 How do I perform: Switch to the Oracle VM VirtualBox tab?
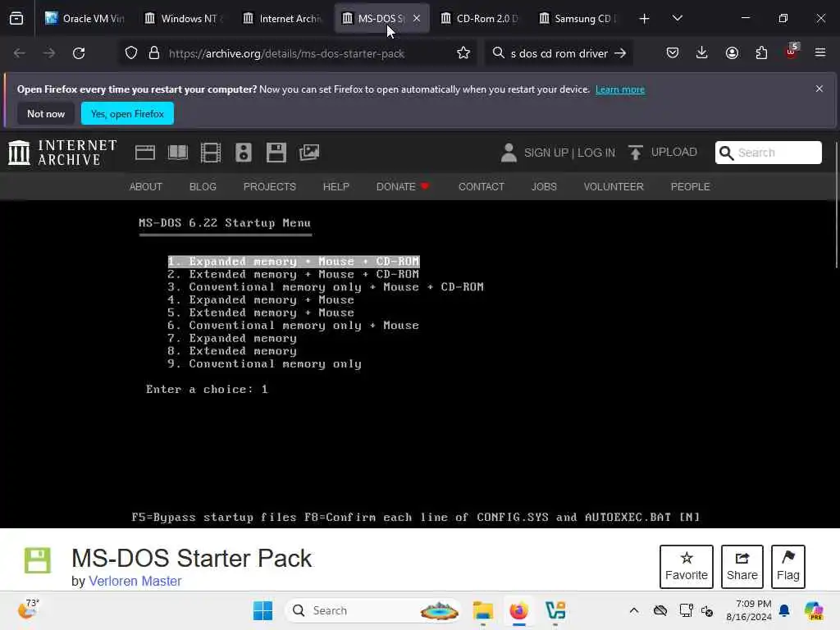pyautogui.click(x=85, y=18)
